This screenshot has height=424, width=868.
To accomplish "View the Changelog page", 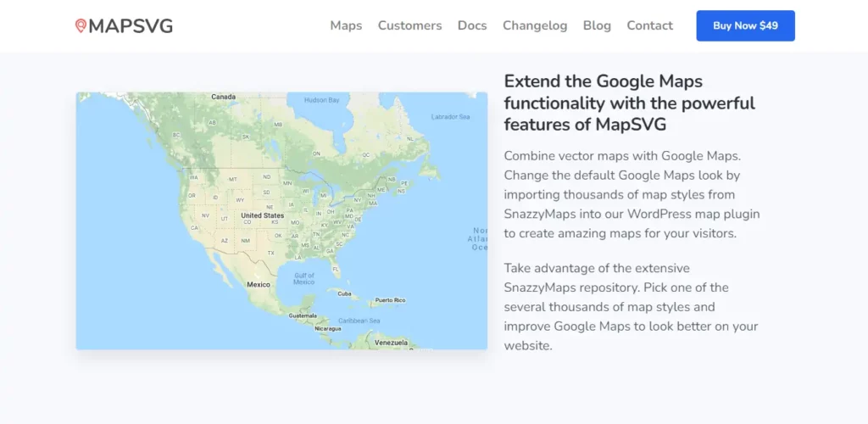I will coord(535,25).
